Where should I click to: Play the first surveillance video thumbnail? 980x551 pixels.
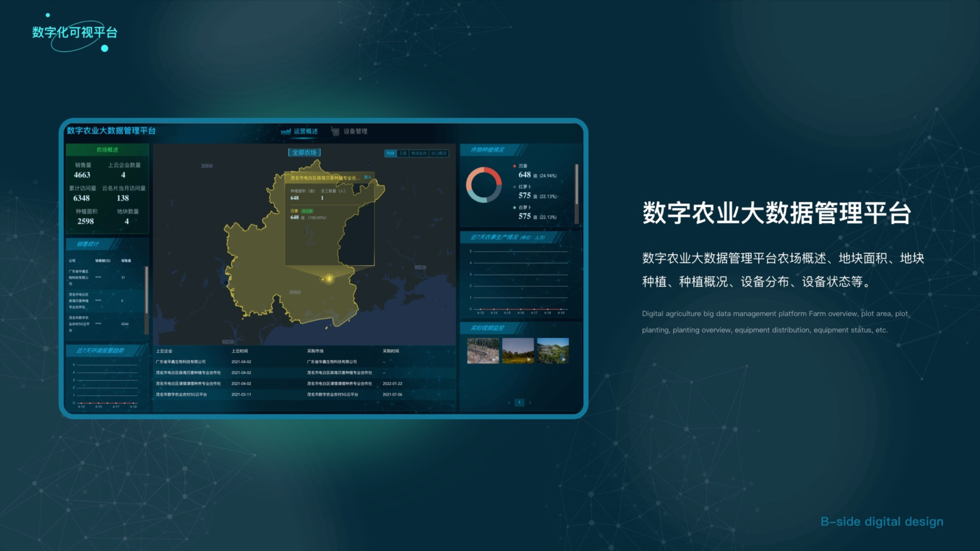point(483,350)
